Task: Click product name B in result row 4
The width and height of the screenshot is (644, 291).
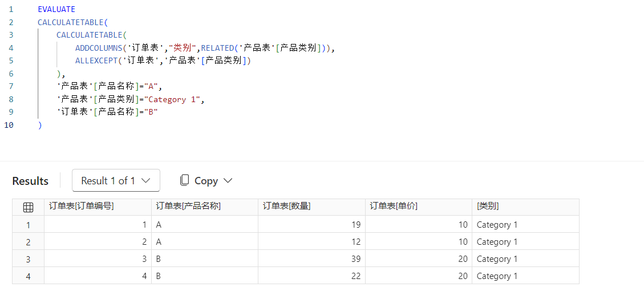Action: (205, 276)
